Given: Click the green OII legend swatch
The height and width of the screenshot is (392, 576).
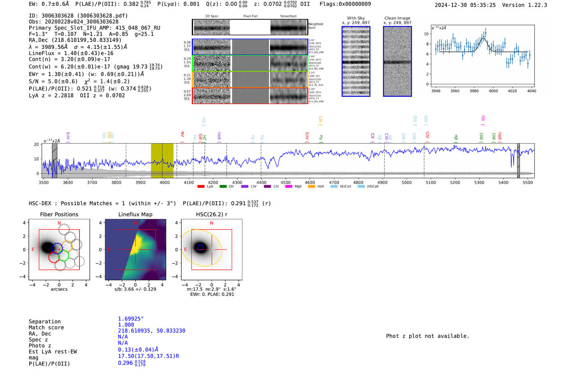Looking at the screenshot, I should click(x=223, y=186).
